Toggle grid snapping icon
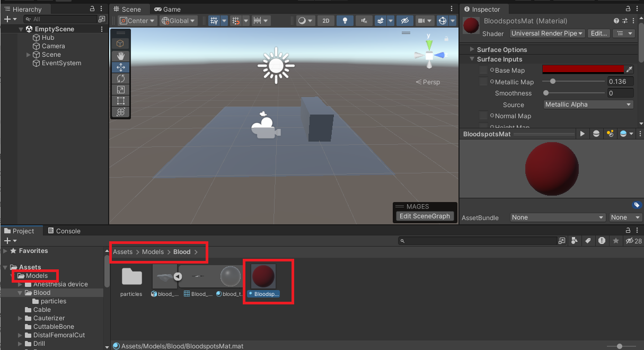 coord(236,21)
